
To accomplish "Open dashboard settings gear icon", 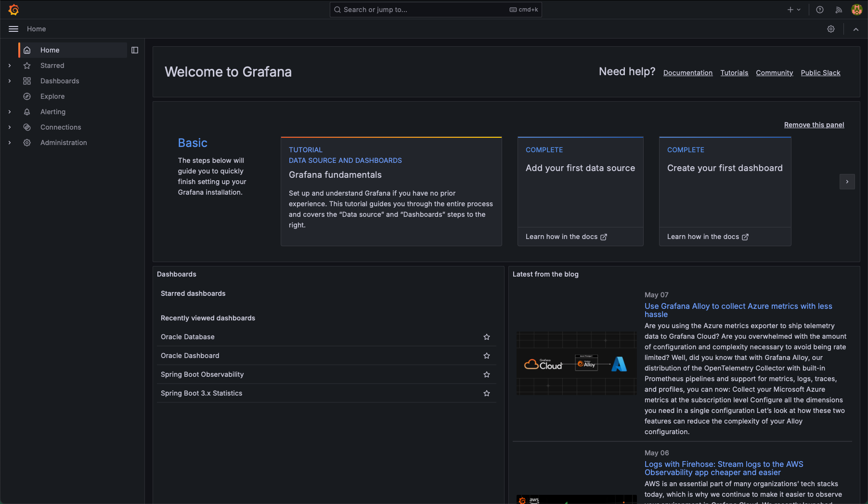I will point(831,29).
